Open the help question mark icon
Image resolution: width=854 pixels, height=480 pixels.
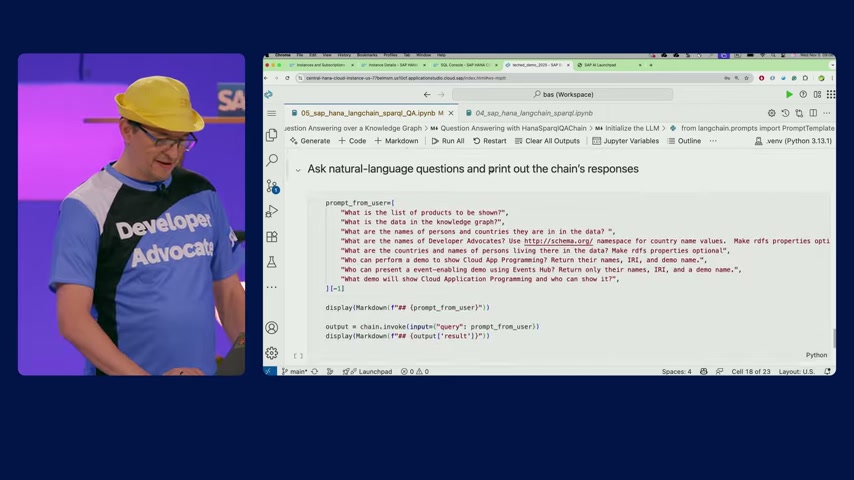tap(803, 94)
